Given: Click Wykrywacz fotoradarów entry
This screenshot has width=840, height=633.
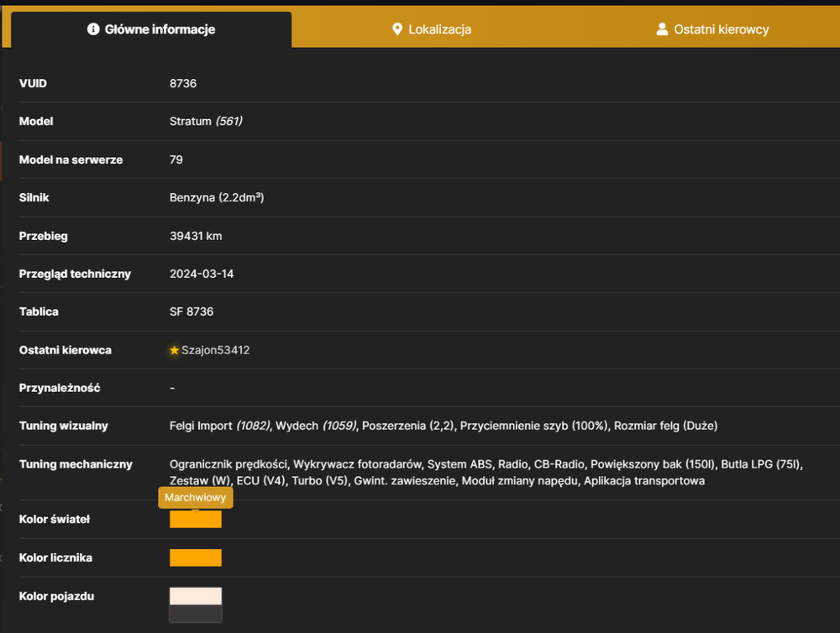Looking at the screenshot, I should click(x=357, y=464).
